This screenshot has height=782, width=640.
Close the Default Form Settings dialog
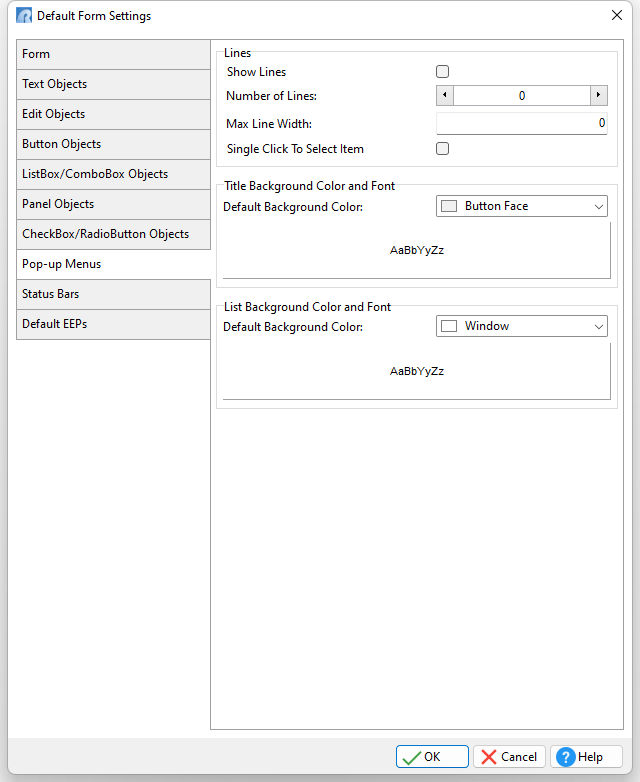click(x=617, y=15)
